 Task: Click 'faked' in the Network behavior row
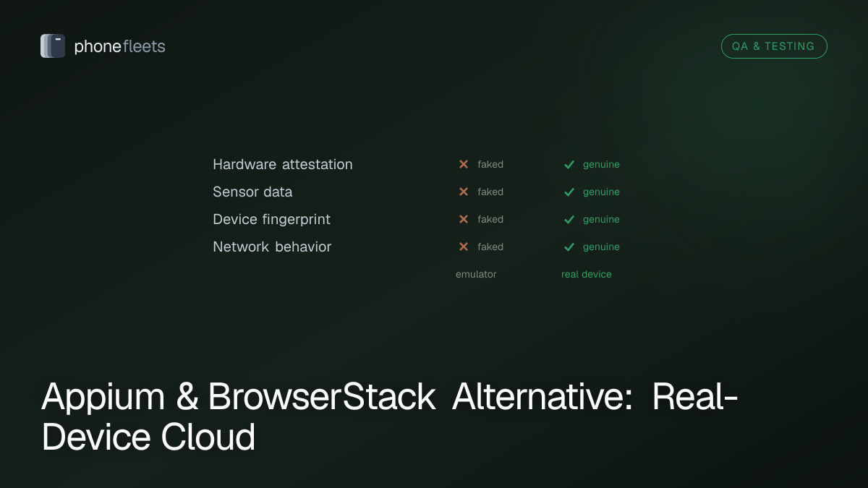click(490, 247)
